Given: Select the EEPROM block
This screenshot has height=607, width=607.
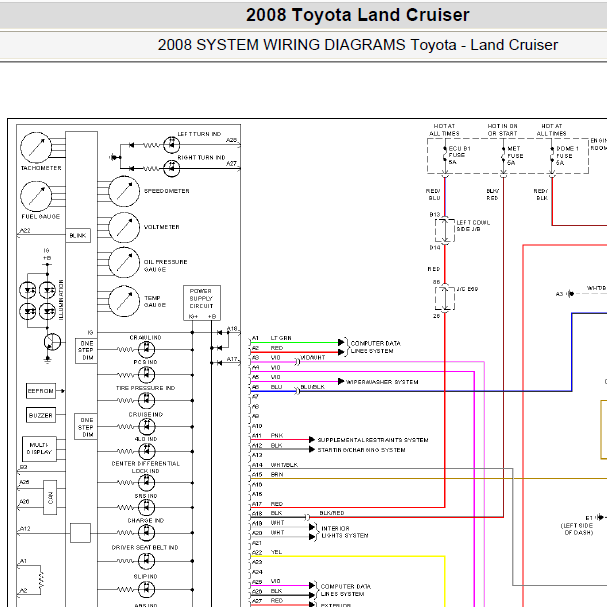Looking at the screenshot, I should [41, 391].
